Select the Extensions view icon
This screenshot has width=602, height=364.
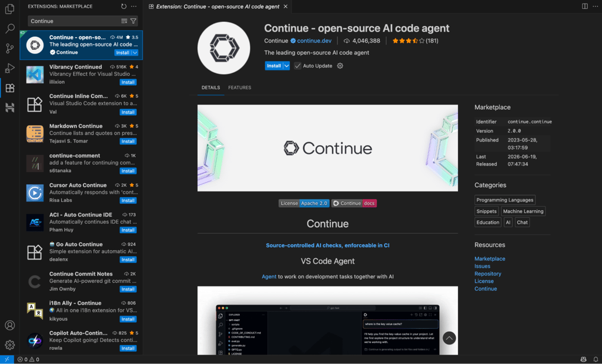[x=9, y=88]
